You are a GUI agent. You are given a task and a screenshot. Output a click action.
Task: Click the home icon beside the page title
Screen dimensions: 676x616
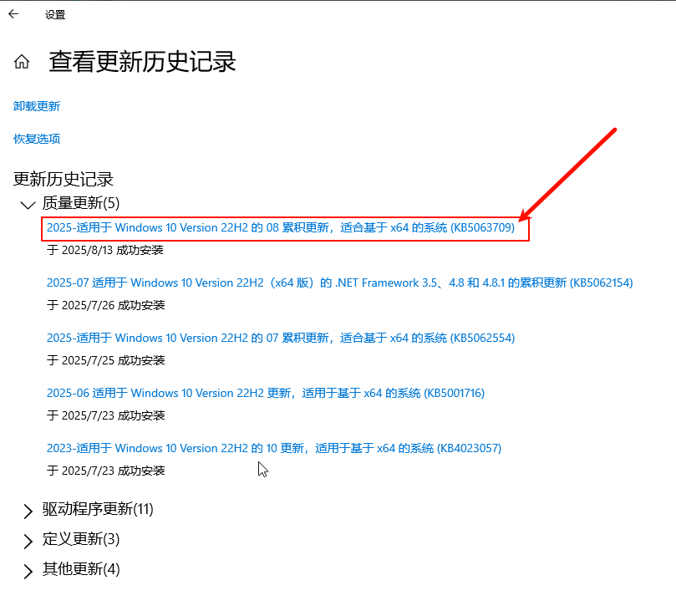click(22, 62)
